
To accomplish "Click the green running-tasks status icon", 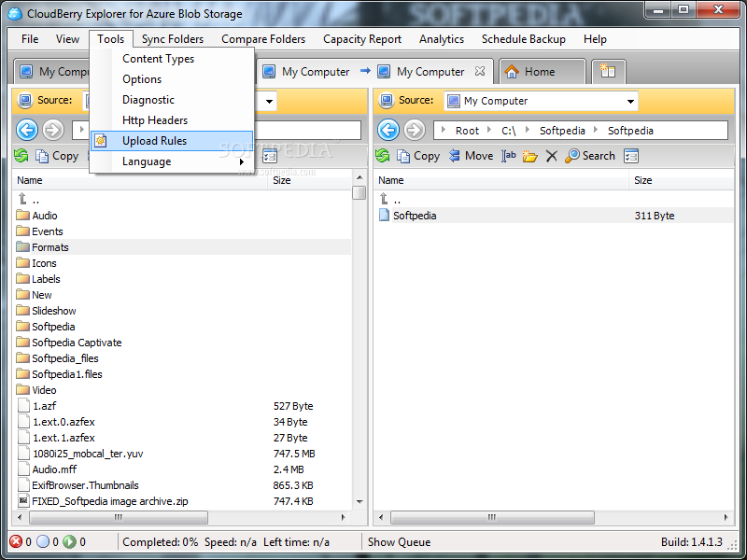I will (x=70, y=541).
